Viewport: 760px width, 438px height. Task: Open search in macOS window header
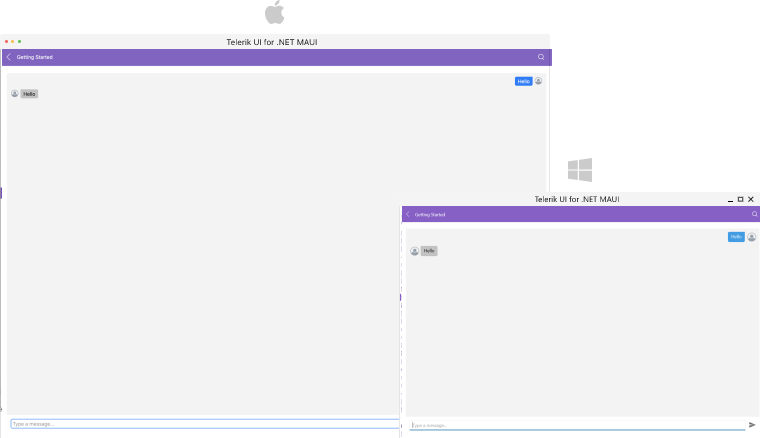point(541,57)
